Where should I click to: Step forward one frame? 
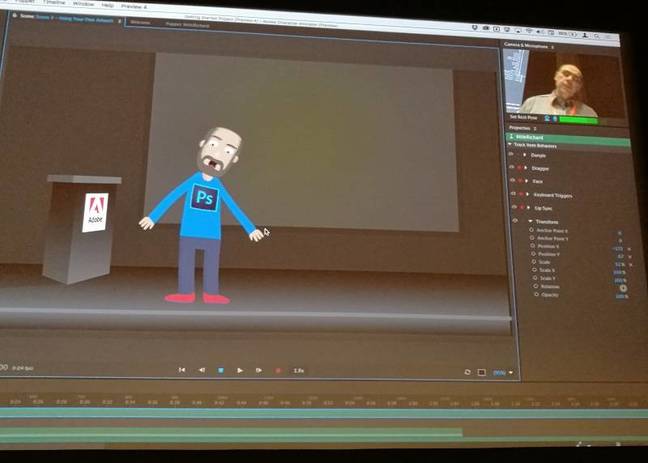pos(259,370)
